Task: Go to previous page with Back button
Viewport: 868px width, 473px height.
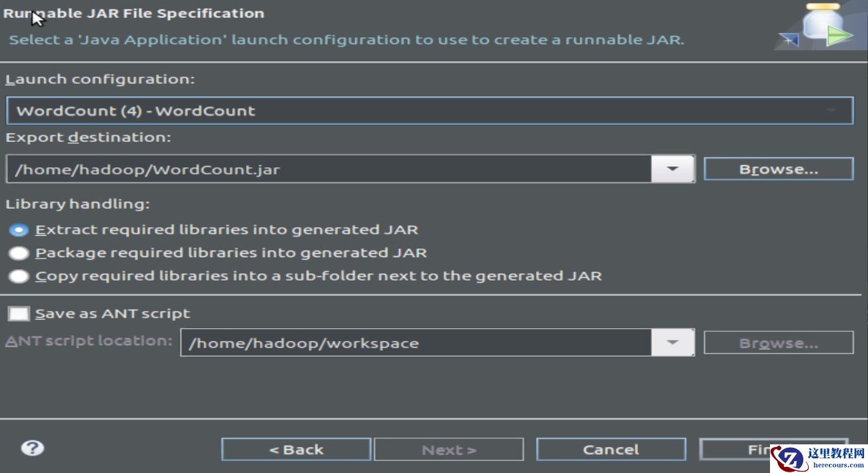Action: pyautogui.click(x=296, y=450)
